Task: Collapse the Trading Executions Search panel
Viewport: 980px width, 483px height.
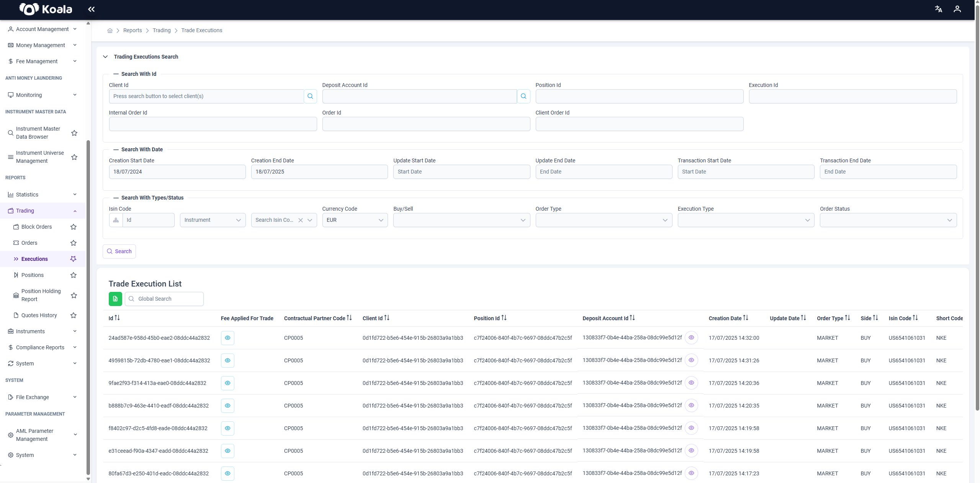Action: 105,57
